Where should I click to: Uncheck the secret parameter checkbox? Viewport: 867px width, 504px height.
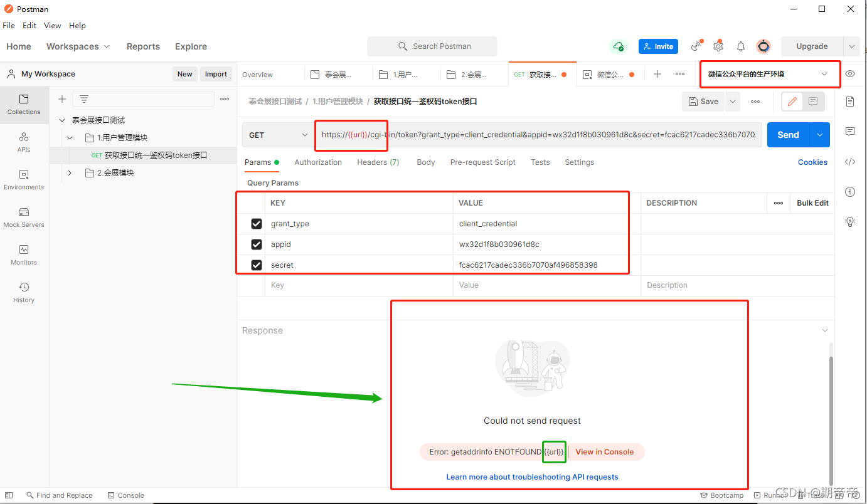tap(256, 265)
